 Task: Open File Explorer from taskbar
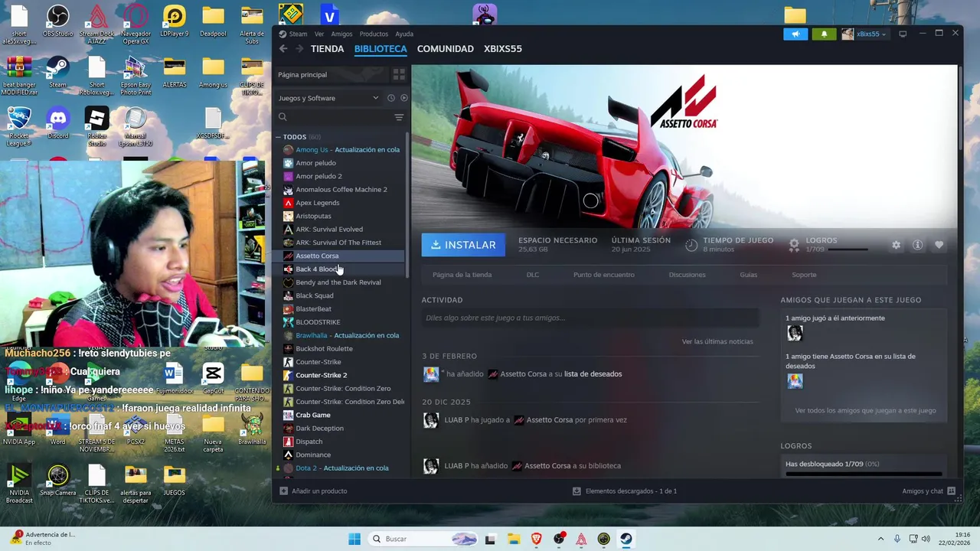(513, 539)
